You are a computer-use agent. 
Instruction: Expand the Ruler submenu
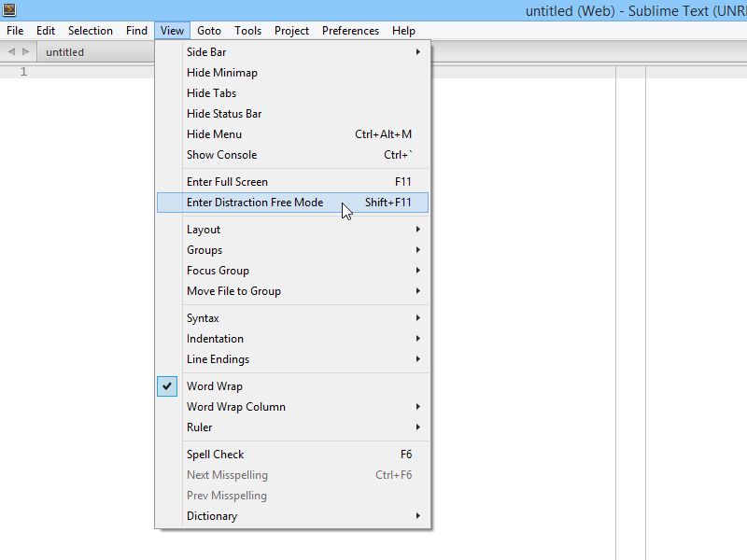(x=292, y=427)
